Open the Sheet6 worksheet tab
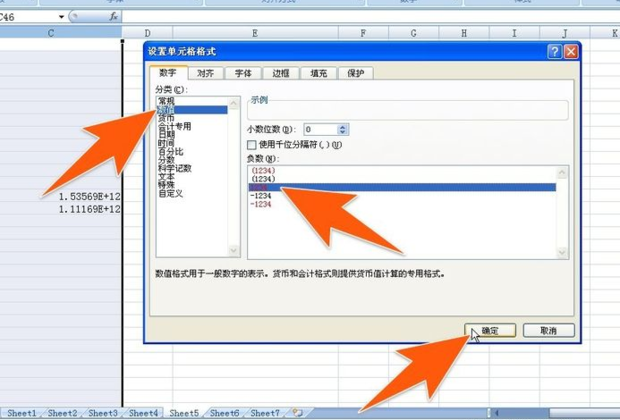620x420 pixels. point(225,413)
